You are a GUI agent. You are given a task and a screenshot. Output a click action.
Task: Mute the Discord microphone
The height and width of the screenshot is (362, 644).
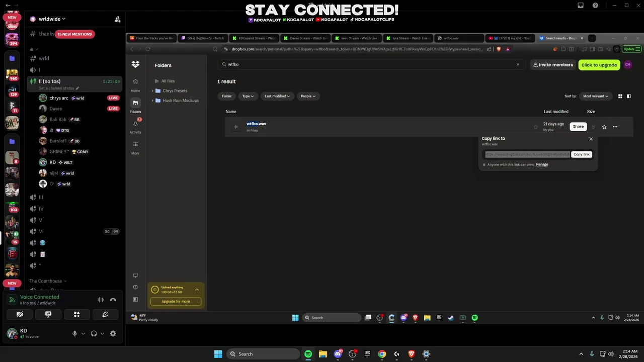pos(74,333)
